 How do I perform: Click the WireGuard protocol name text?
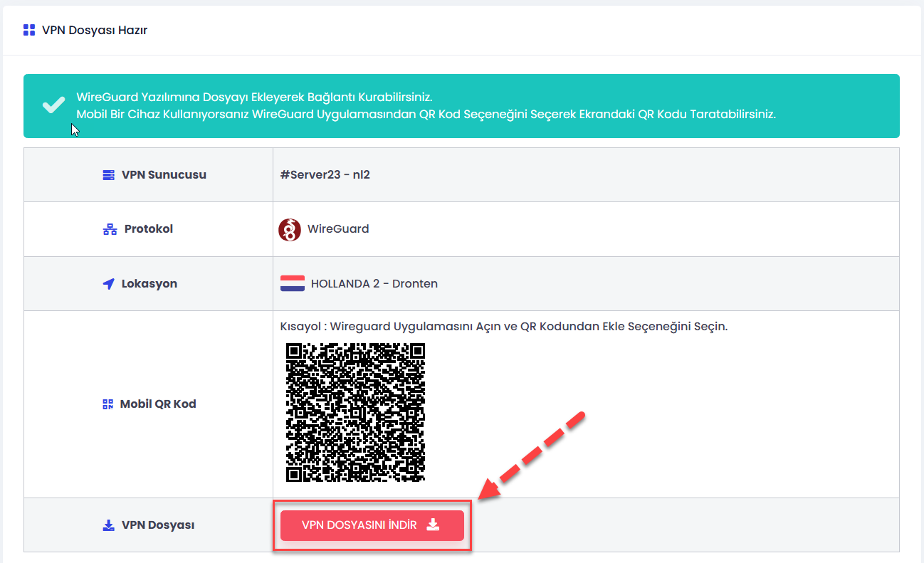click(338, 229)
